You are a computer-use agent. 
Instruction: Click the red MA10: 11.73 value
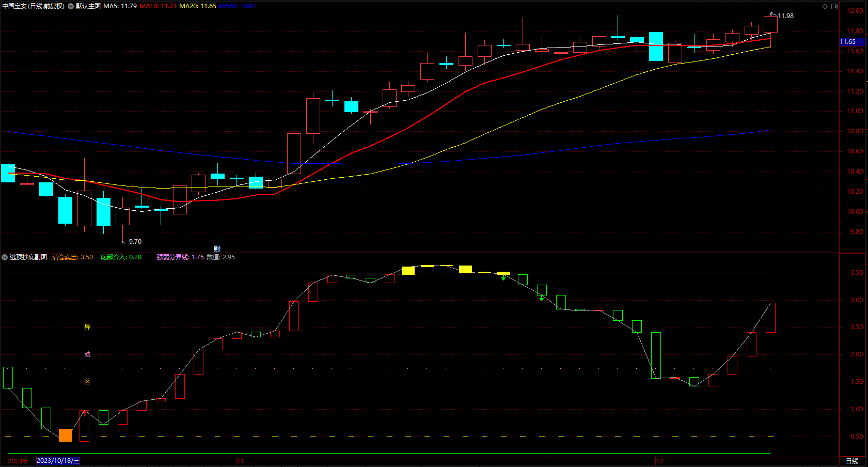point(158,6)
